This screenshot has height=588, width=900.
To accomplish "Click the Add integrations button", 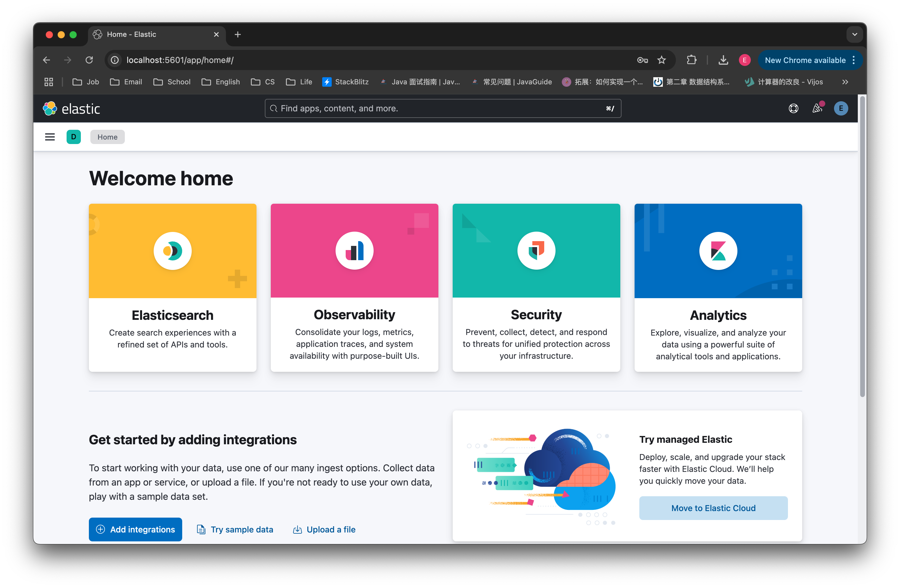I will (x=135, y=529).
